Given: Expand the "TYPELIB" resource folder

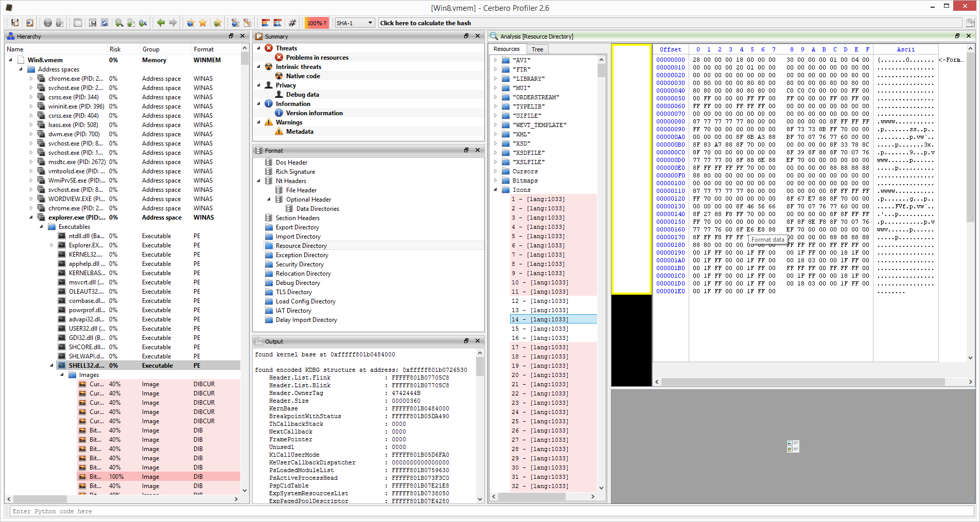Looking at the screenshot, I should pos(496,106).
